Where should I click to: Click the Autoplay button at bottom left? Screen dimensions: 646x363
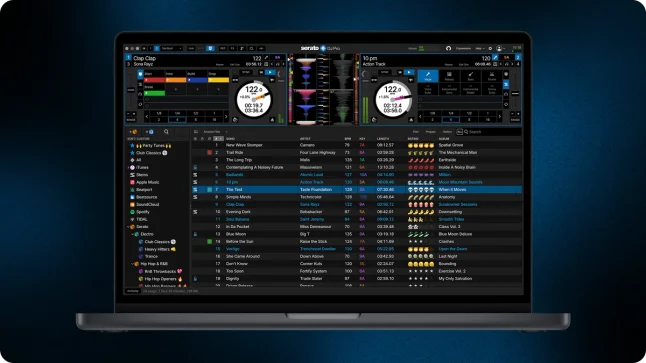coord(133,291)
